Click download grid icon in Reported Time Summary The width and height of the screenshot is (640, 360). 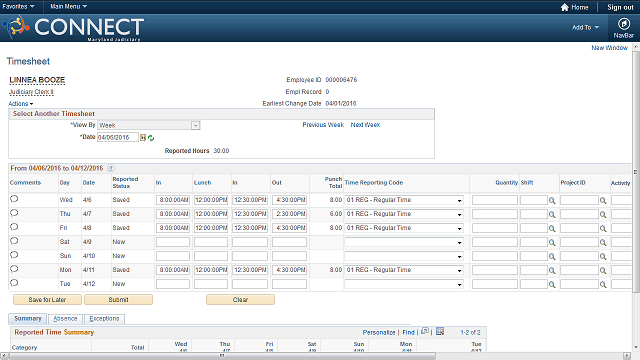[440, 331]
